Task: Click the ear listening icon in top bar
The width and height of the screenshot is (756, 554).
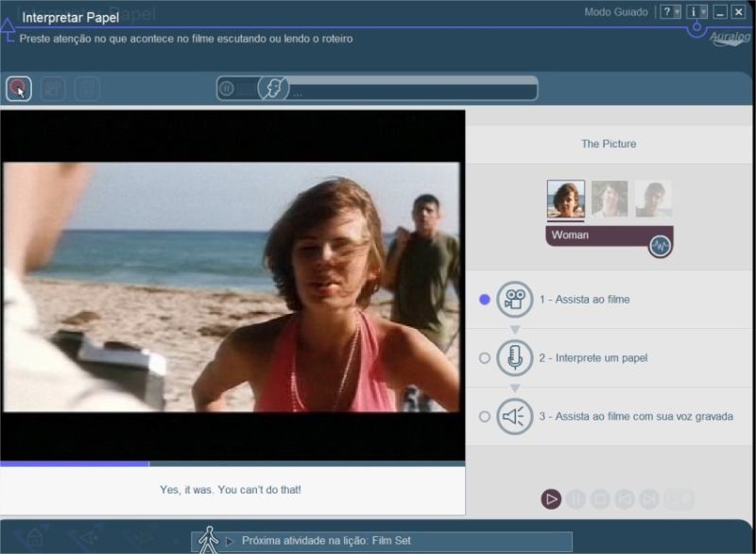Action: pyautogui.click(x=274, y=89)
